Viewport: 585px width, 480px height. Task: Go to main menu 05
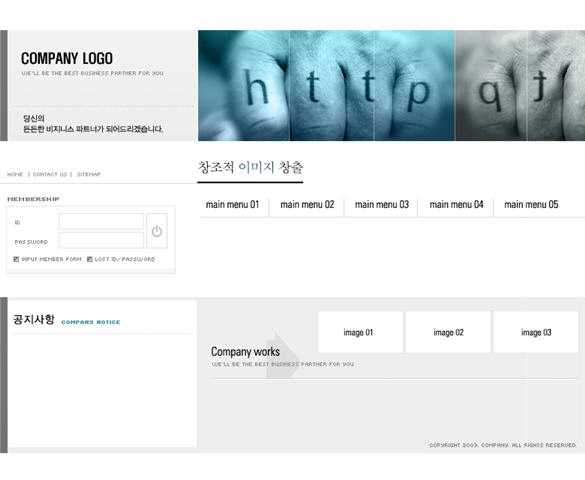(x=531, y=204)
